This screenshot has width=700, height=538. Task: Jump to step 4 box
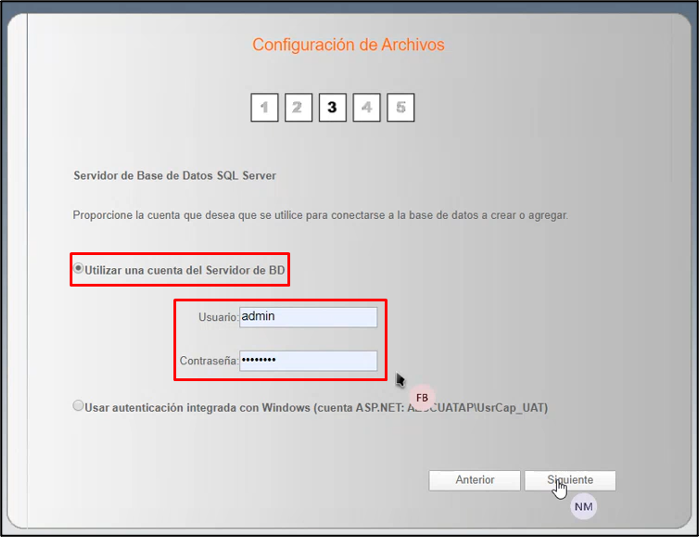(366, 107)
